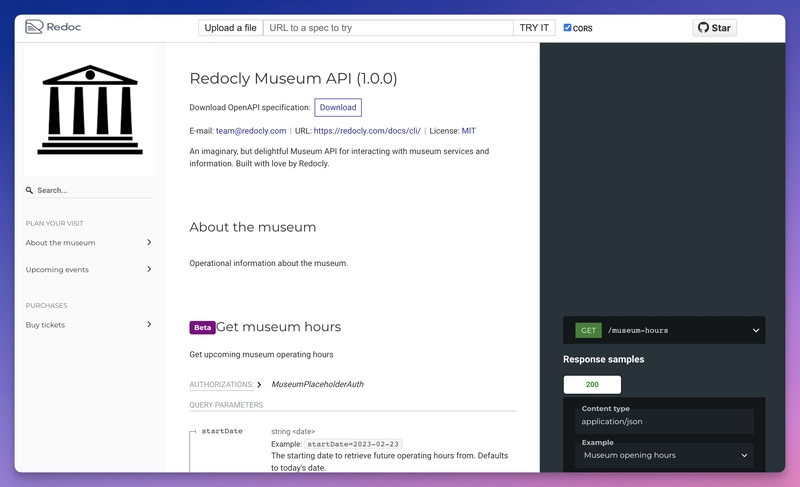Click the Redocly Museum API title

click(293, 79)
